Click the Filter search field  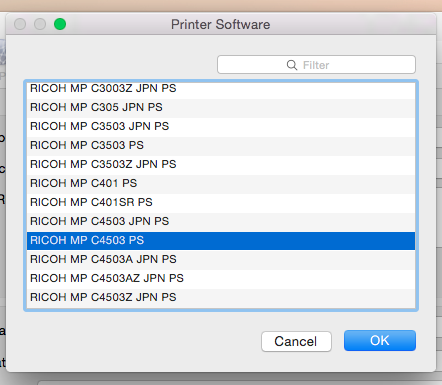click(x=316, y=65)
